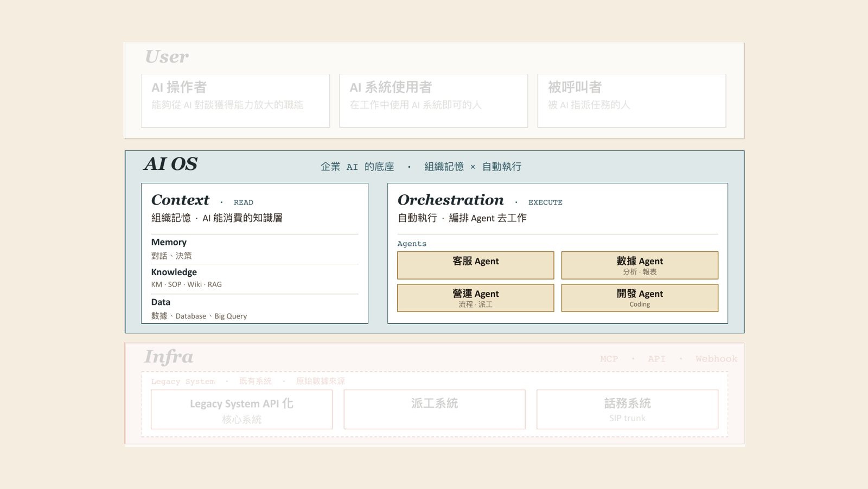
Task: Click the AI OS title
Action: coord(170,164)
